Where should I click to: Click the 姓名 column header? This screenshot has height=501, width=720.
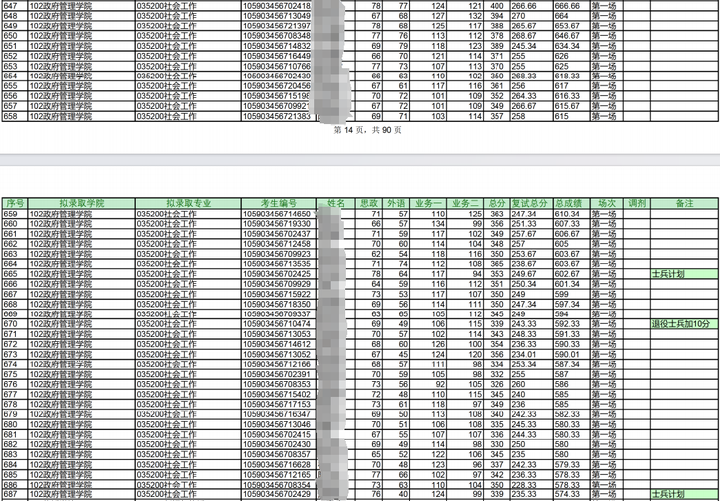336,203
